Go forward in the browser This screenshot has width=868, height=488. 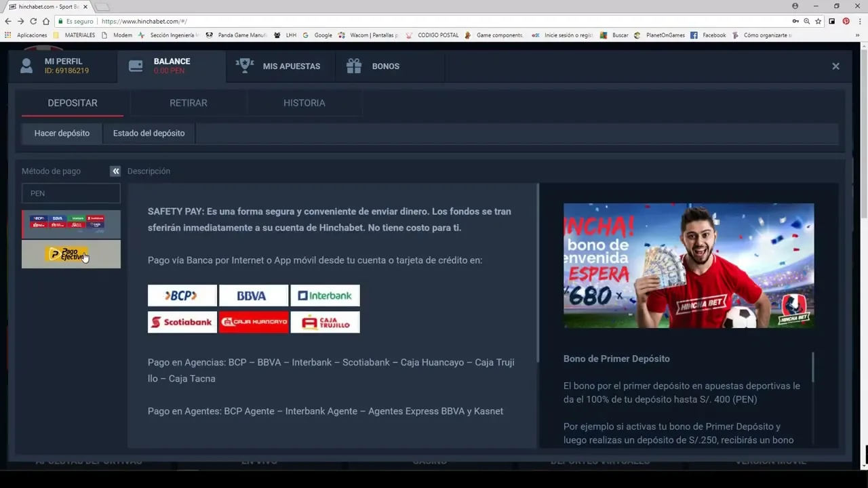coord(20,21)
